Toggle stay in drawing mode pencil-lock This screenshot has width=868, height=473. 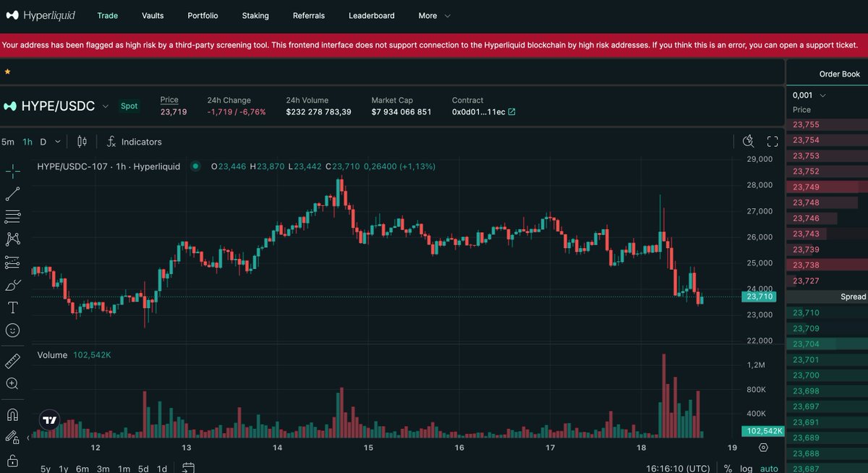click(x=12, y=438)
